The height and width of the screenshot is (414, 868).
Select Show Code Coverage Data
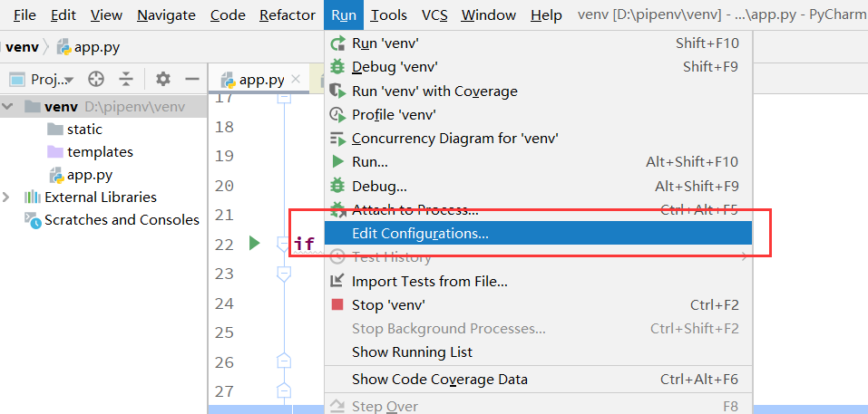439,379
